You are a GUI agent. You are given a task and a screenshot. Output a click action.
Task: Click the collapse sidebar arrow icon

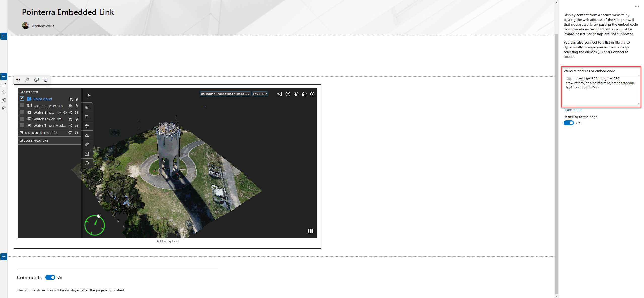coord(88,95)
